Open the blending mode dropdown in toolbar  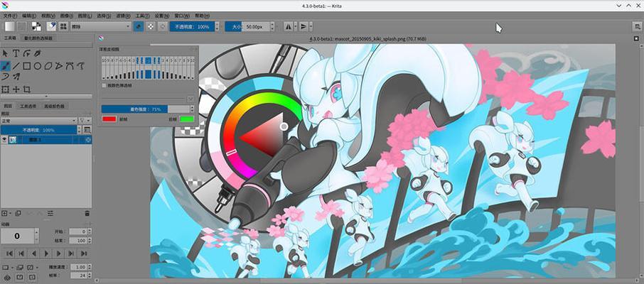click(x=101, y=26)
